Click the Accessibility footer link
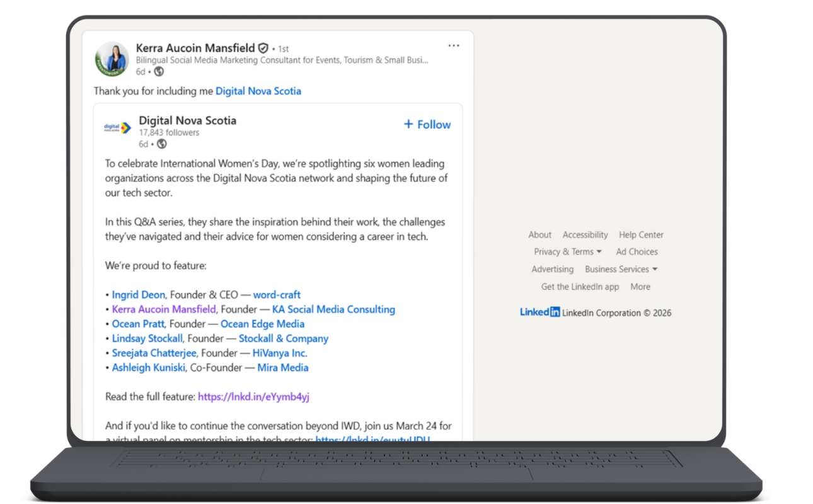The height and width of the screenshot is (504, 813). point(585,235)
